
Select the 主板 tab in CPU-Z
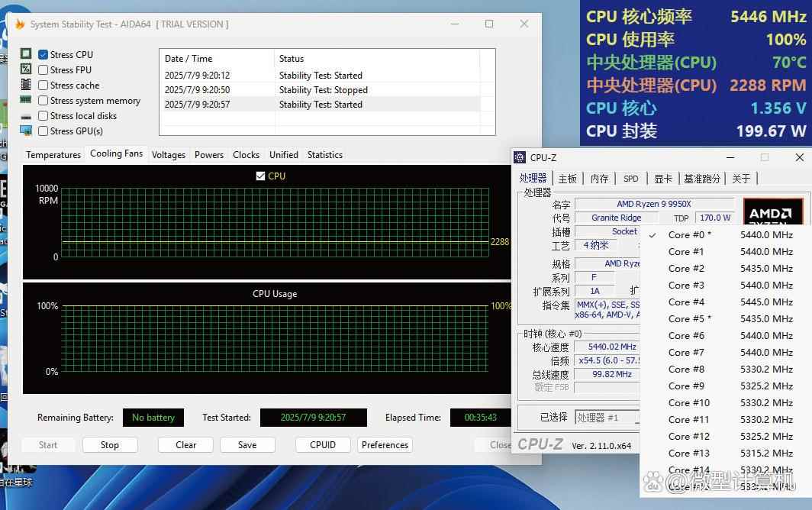pyautogui.click(x=568, y=179)
